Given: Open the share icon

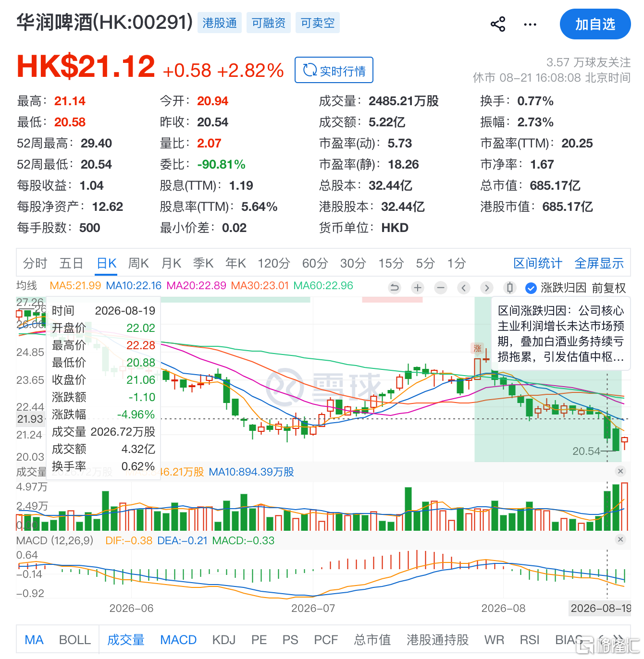Looking at the screenshot, I should (498, 24).
